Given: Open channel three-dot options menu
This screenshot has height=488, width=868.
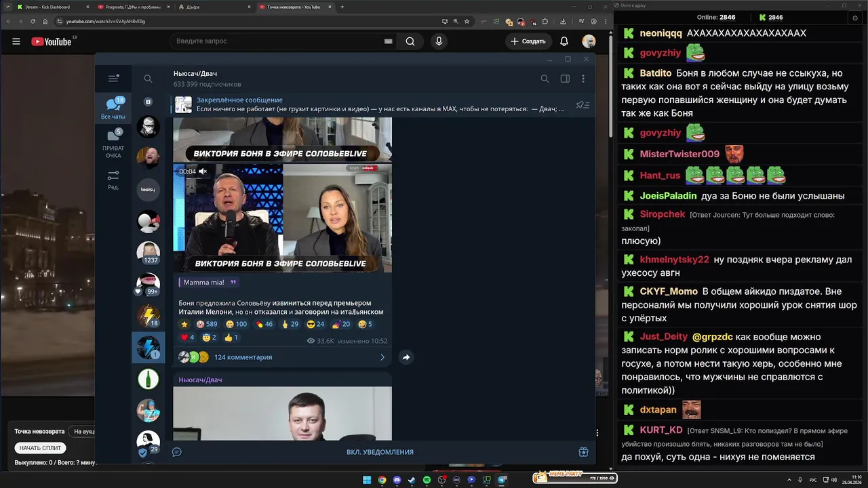Looking at the screenshot, I should 583,79.
